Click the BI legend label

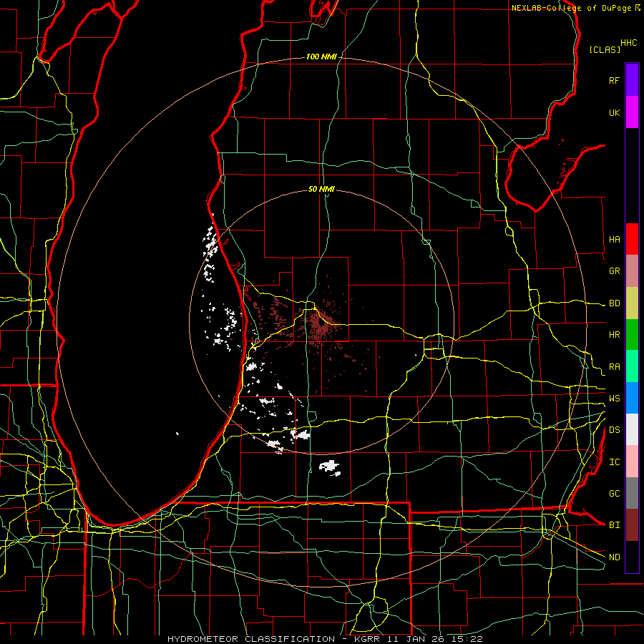pyautogui.click(x=614, y=525)
